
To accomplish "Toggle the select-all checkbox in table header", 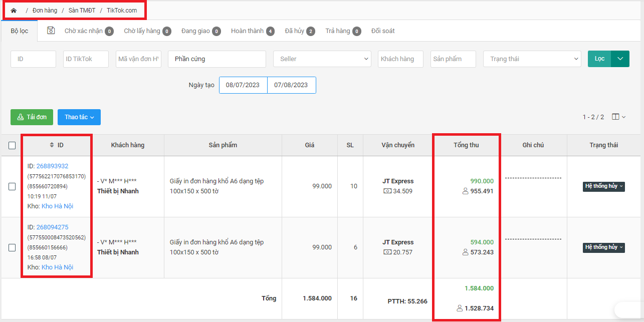I will click(x=12, y=146).
